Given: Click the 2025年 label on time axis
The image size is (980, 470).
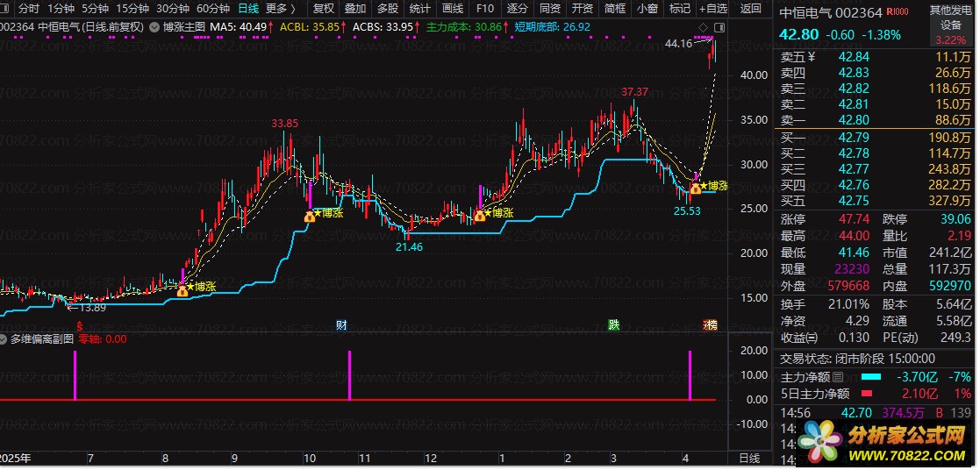Looking at the screenshot, I should (x=16, y=458).
